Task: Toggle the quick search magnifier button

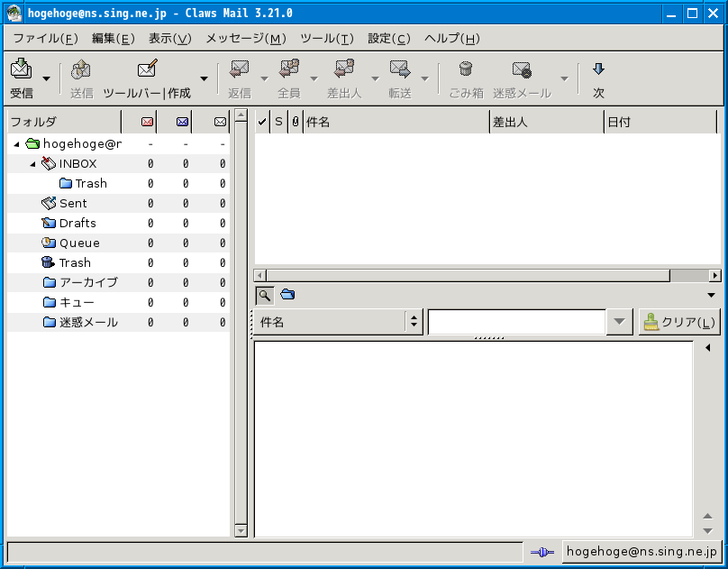Action: 265,295
